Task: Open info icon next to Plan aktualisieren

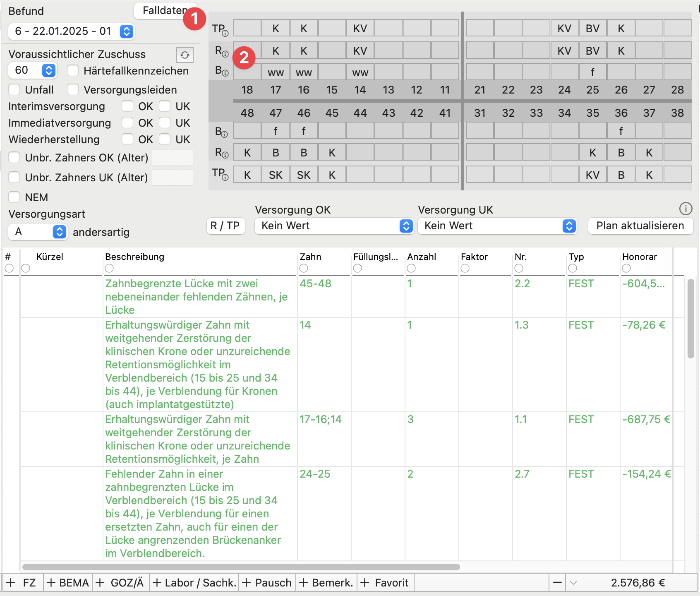Action: click(x=686, y=209)
